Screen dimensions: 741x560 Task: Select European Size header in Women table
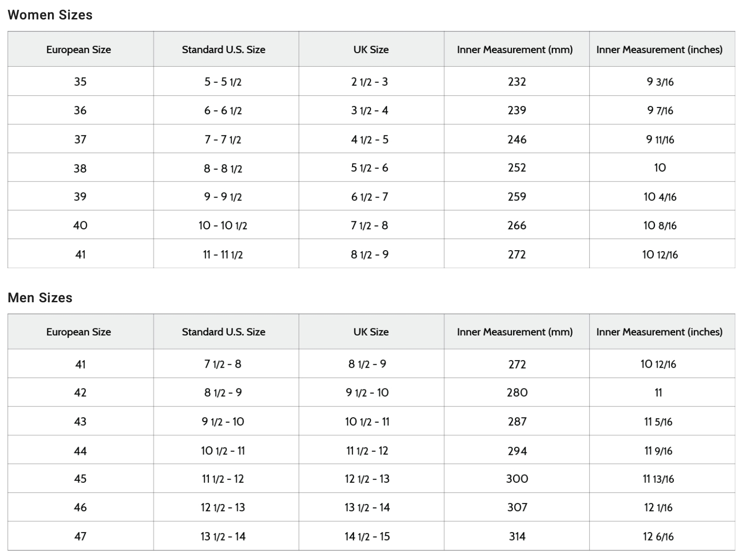coord(79,50)
